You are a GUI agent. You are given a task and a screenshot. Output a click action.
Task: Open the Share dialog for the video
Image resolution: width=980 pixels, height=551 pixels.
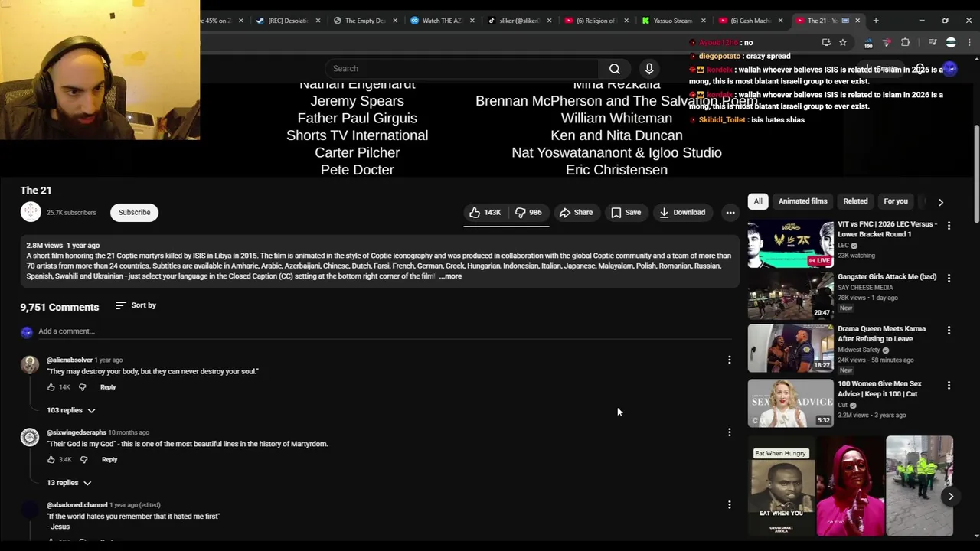click(x=576, y=213)
